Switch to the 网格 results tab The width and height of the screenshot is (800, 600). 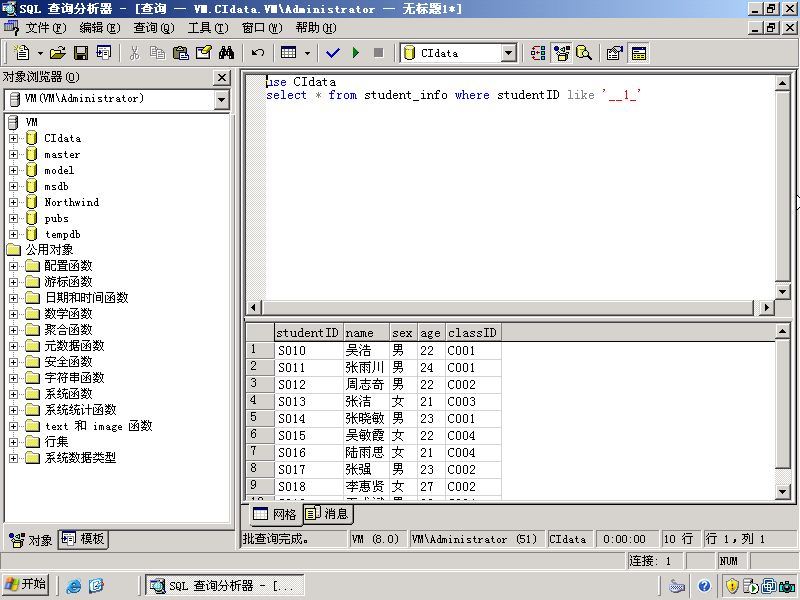[x=275, y=514]
